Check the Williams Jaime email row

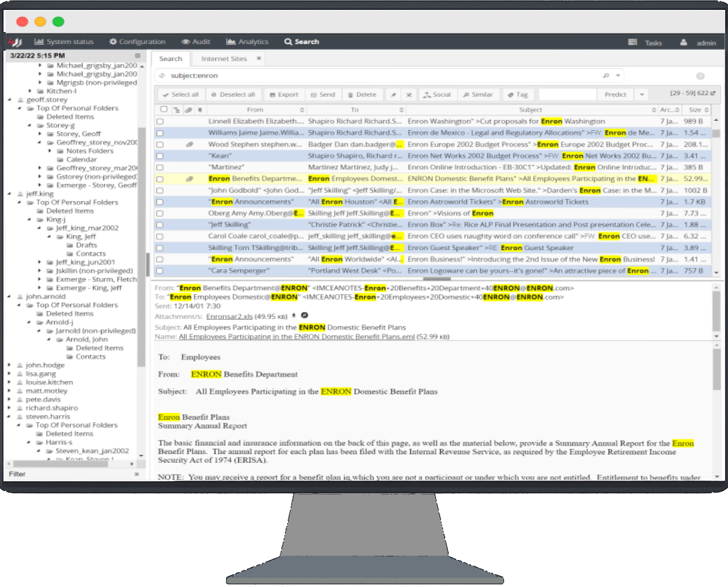click(x=160, y=133)
